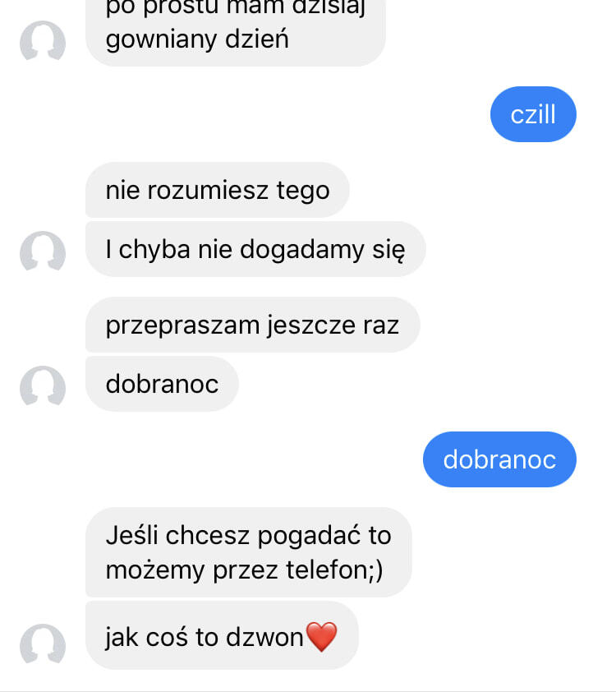
Task: Tap avatar beside "I chyba nie dogadamy się"
Action: tap(43, 252)
